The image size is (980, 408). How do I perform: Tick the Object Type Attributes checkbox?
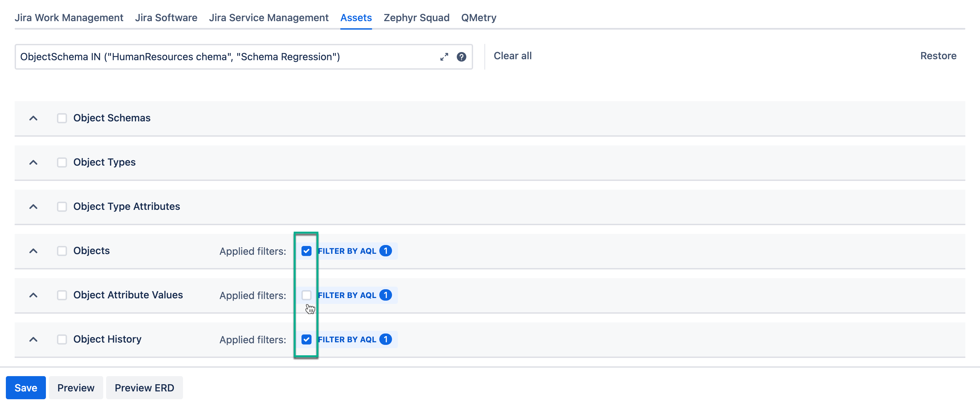[62, 207]
